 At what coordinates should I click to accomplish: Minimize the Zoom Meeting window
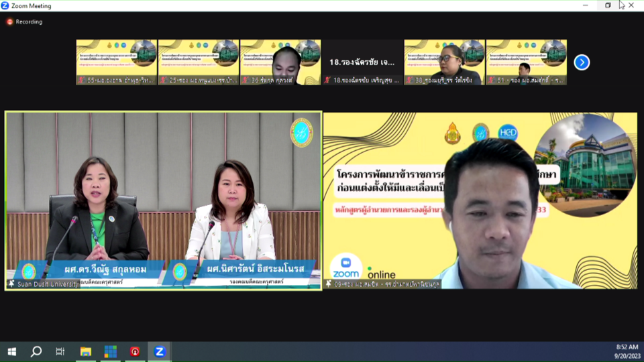(585, 5)
